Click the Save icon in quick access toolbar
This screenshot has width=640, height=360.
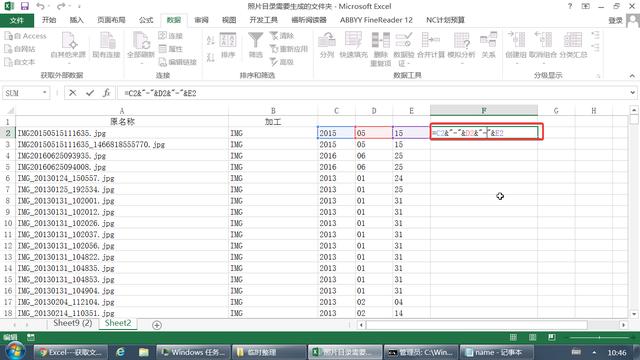24,6
